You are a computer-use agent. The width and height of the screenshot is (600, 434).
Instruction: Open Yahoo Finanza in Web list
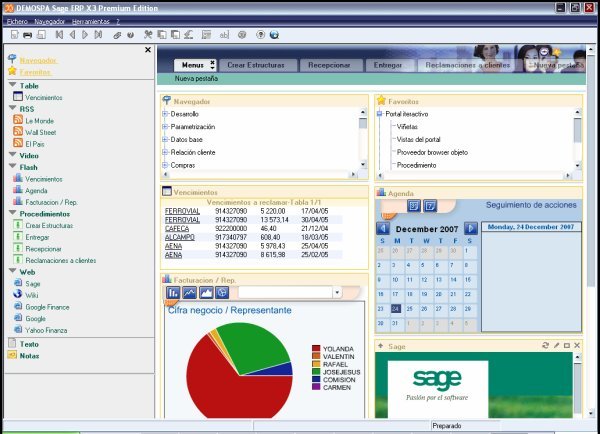coord(46,330)
